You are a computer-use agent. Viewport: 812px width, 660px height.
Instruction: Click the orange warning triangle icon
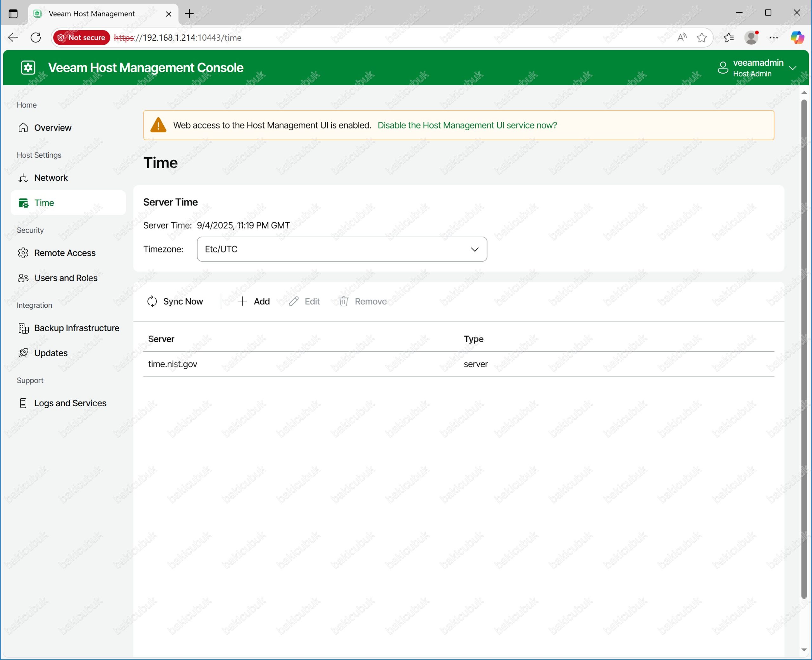coord(158,125)
